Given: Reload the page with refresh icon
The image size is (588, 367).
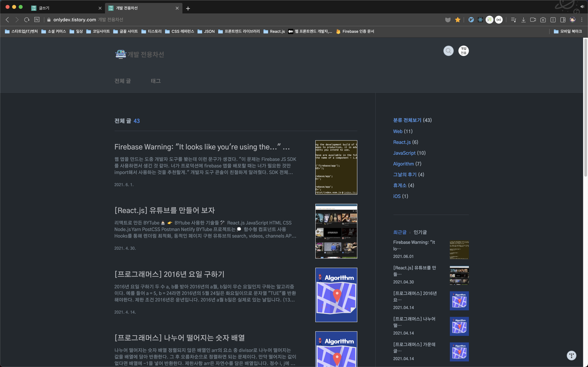Looking at the screenshot, I should pyautogui.click(x=27, y=20).
